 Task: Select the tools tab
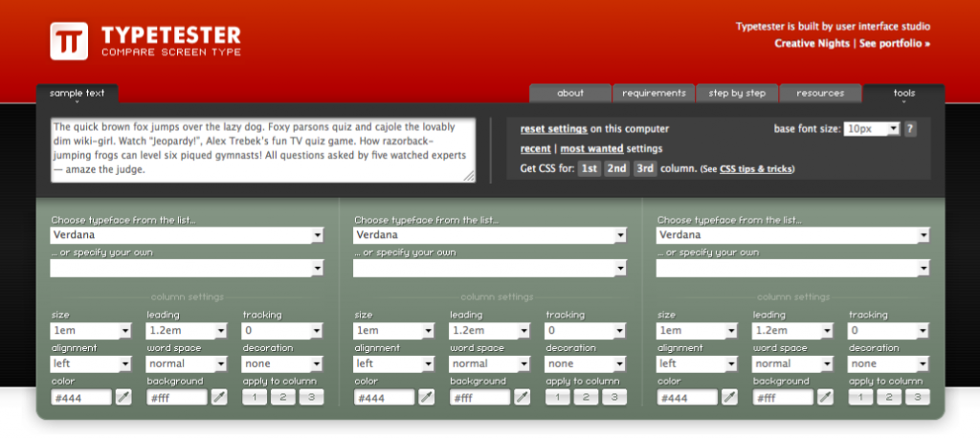(903, 94)
